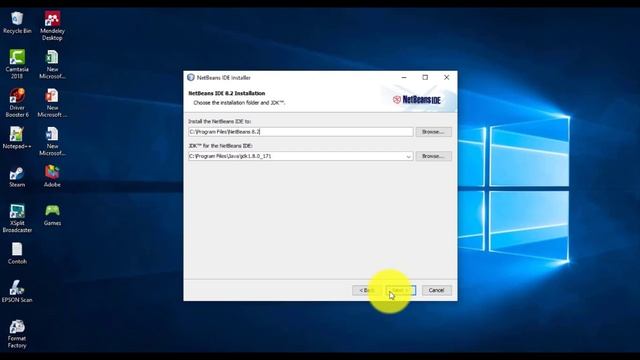Select the New Microsoft PowerPoint file icon
640x360 pixels.
tap(52, 103)
